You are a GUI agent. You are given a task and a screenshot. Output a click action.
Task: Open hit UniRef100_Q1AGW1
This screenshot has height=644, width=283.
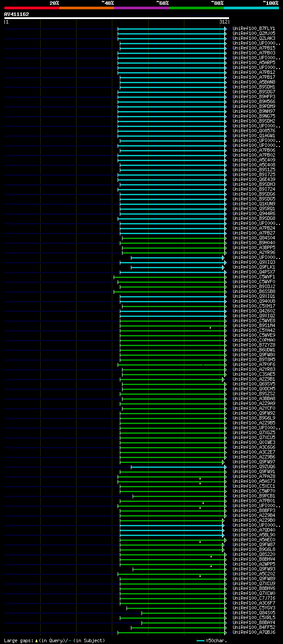(254, 136)
